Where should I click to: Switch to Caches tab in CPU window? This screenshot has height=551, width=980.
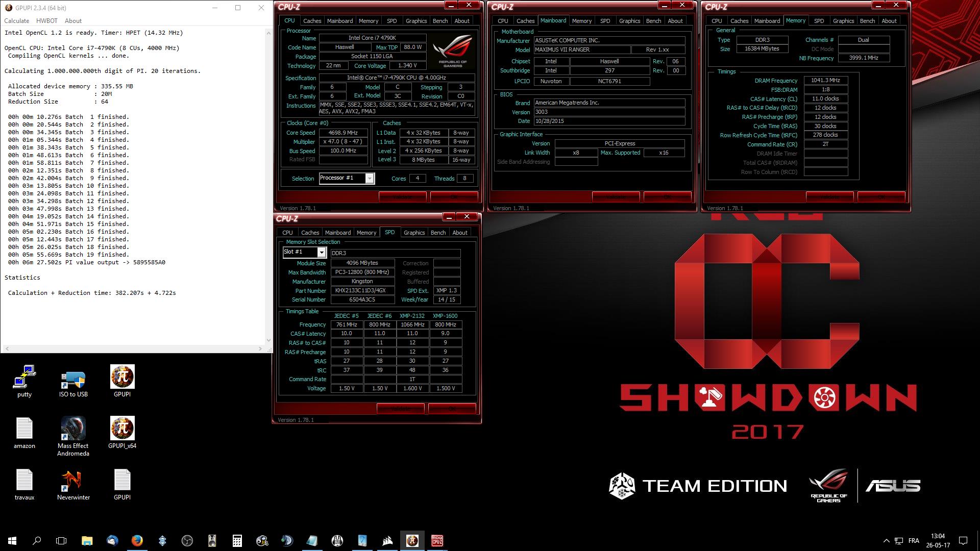coord(312,21)
